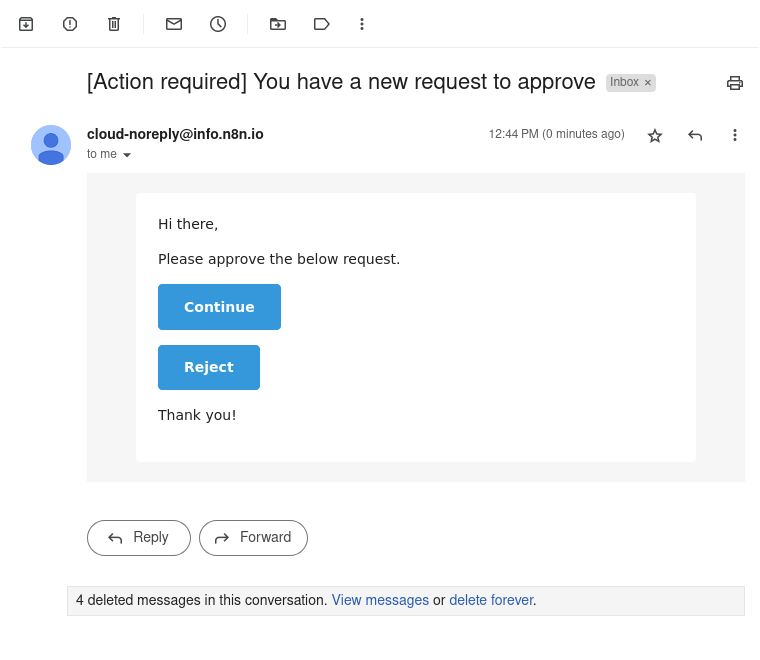Archive this email conversation
Screen dimensions: 760x660
26,24
